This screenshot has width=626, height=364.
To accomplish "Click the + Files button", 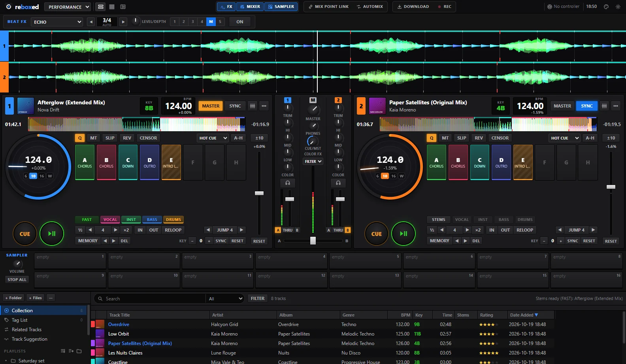I will tap(35, 298).
